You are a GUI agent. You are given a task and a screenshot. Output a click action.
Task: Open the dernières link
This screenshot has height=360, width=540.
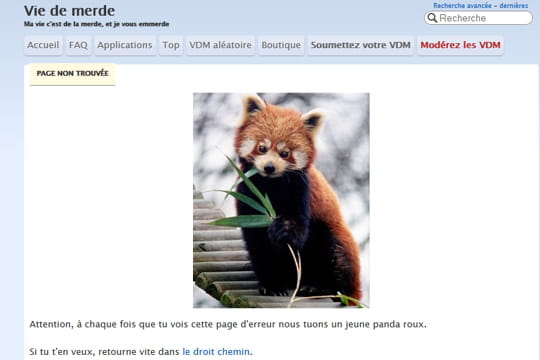[x=513, y=6]
